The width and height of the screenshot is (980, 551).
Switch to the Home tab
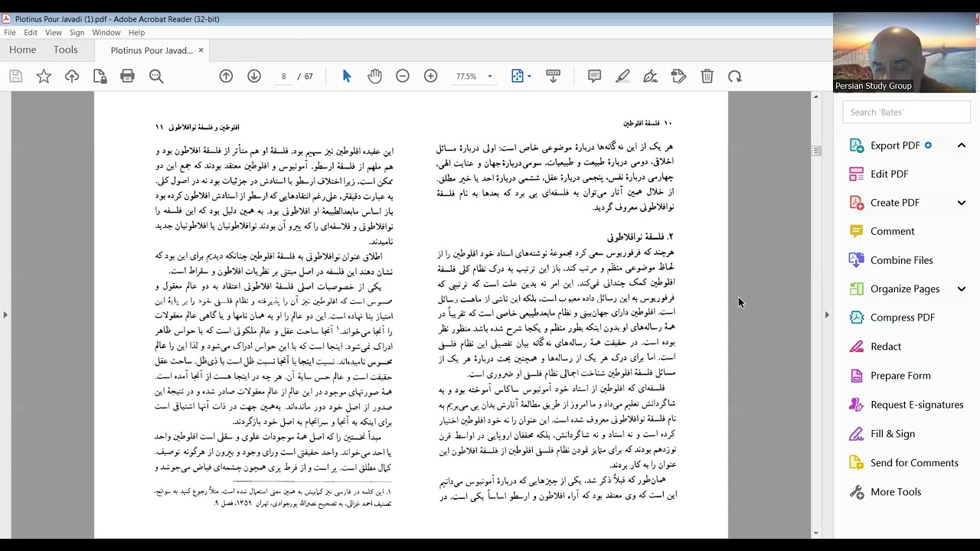click(23, 50)
